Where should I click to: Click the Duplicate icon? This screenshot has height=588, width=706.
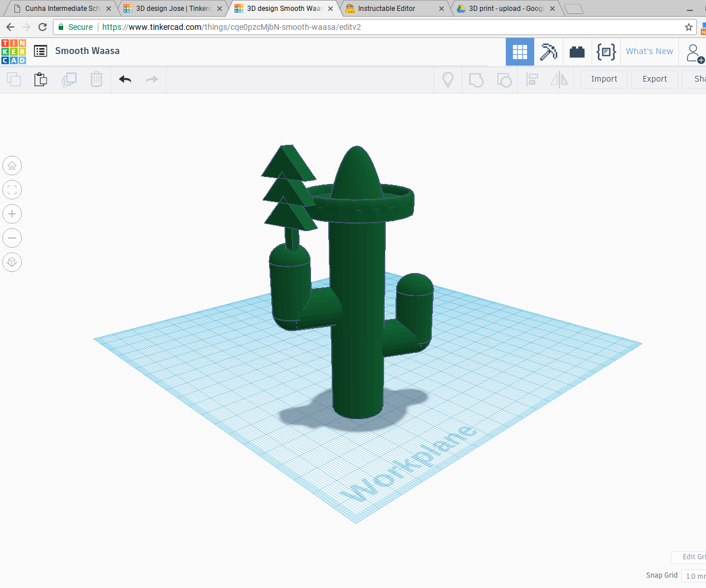coord(69,79)
